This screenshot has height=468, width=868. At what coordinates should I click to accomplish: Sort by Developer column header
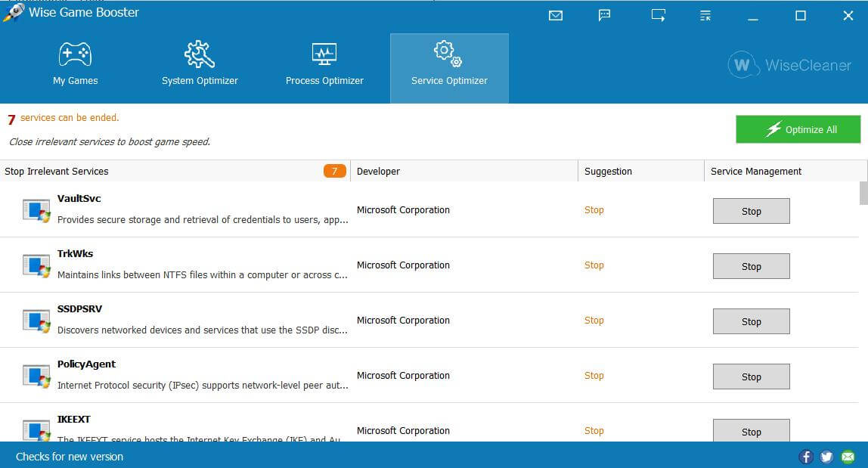464,171
